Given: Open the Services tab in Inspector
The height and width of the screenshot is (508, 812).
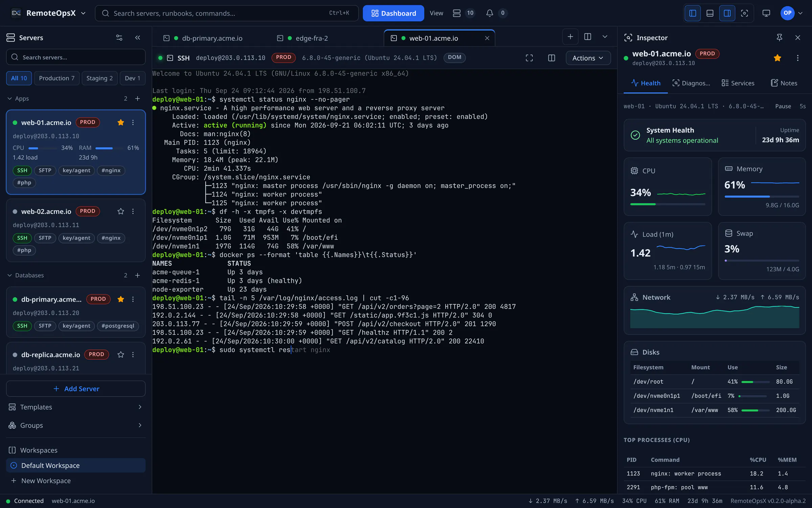Looking at the screenshot, I should (738, 83).
